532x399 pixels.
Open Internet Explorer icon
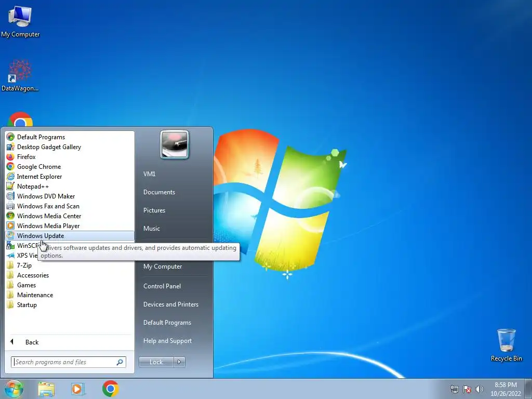[10, 177]
